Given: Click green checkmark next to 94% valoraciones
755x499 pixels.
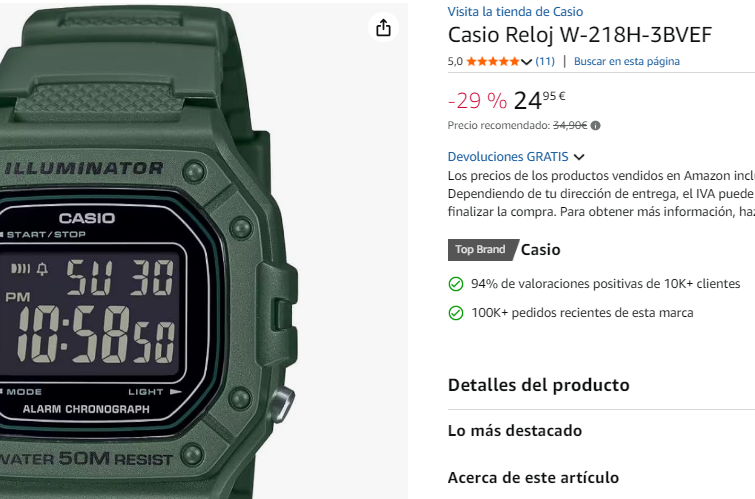Looking at the screenshot, I should pyautogui.click(x=456, y=284).
